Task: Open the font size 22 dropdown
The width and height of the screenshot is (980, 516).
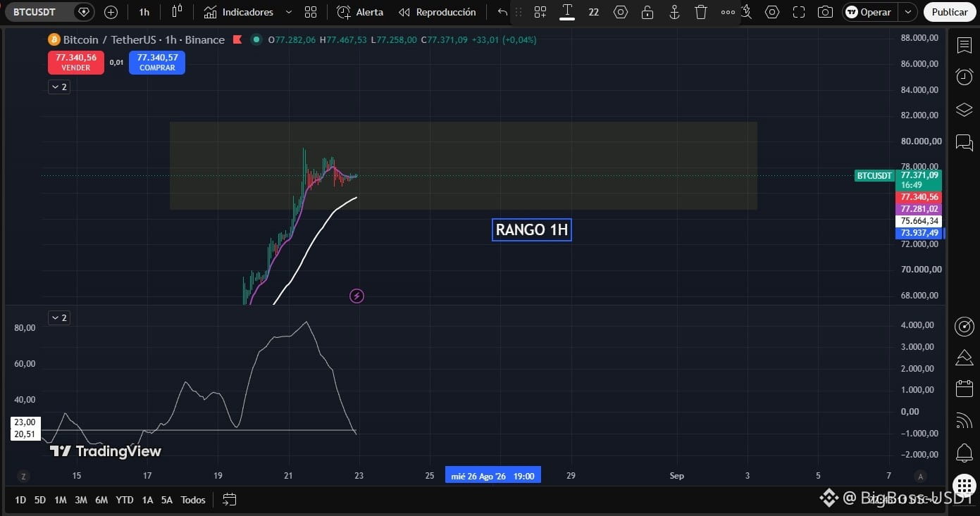Action: tap(594, 12)
